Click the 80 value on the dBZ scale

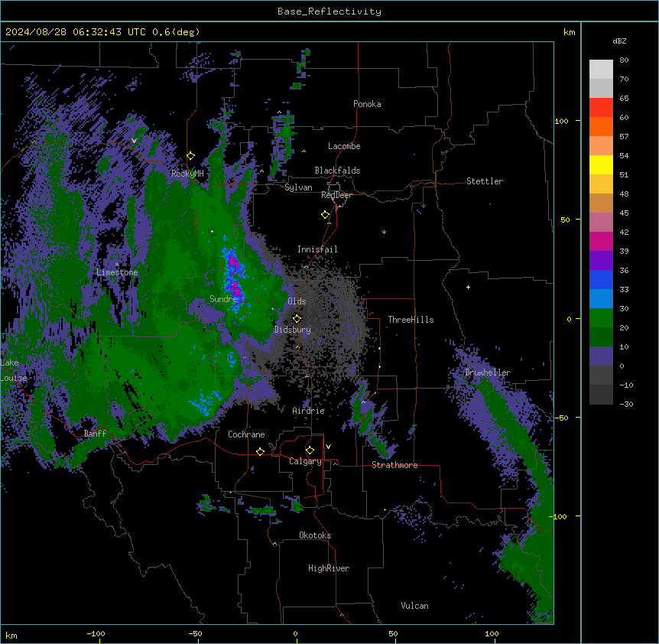(x=624, y=60)
